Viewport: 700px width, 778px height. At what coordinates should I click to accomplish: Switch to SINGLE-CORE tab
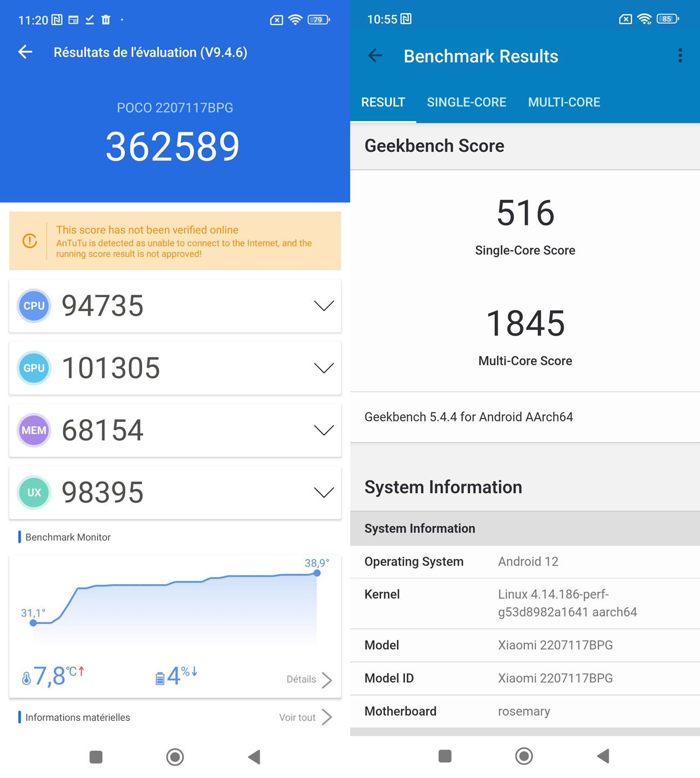tap(466, 102)
